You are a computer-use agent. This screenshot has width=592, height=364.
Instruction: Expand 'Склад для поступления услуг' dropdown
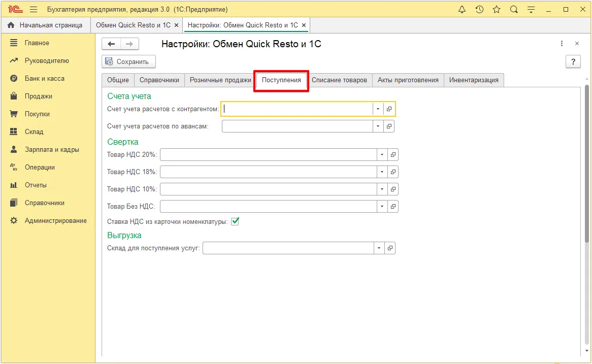(379, 248)
